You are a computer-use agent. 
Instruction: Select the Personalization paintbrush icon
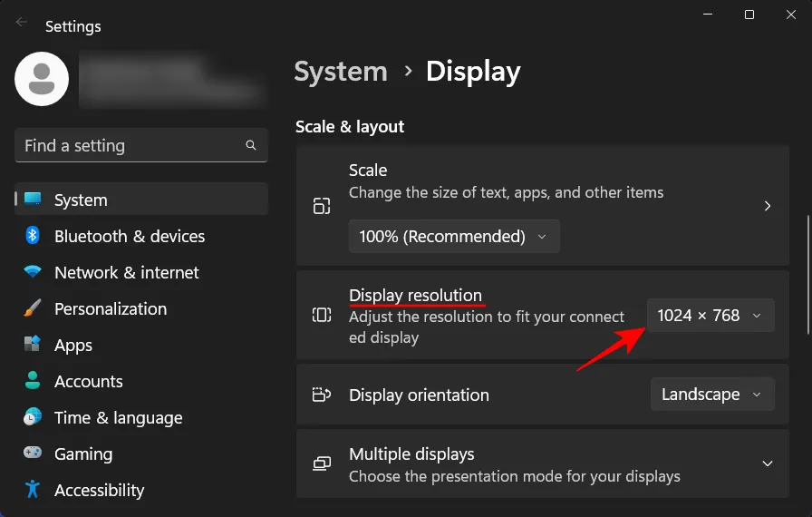click(34, 308)
